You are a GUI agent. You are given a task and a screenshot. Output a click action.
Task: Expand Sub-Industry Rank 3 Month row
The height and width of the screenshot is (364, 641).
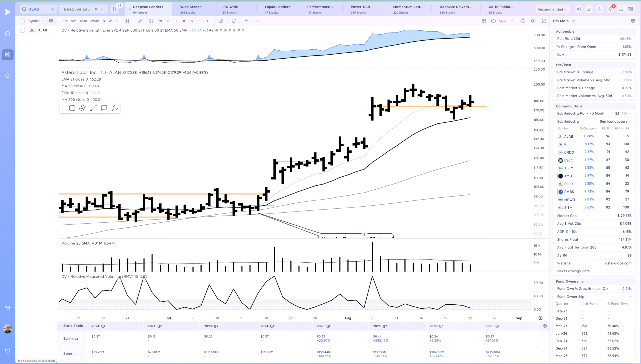(x=630, y=113)
